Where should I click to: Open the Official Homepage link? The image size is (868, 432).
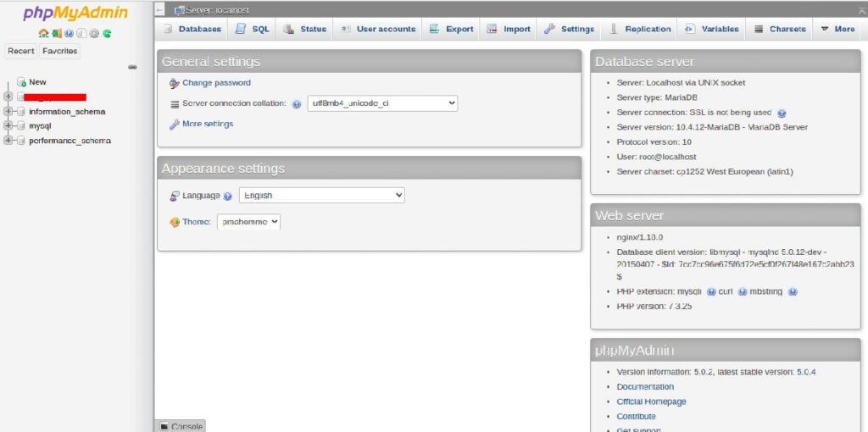tap(651, 402)
